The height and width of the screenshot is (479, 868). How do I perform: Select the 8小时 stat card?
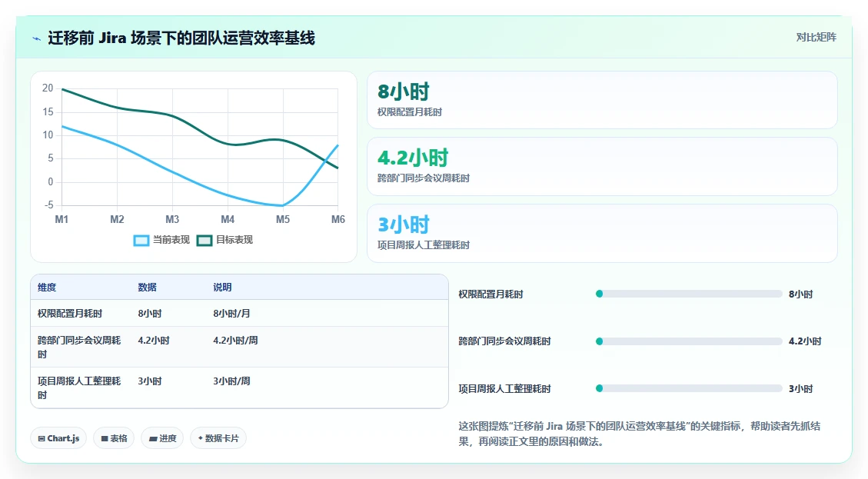602,100
